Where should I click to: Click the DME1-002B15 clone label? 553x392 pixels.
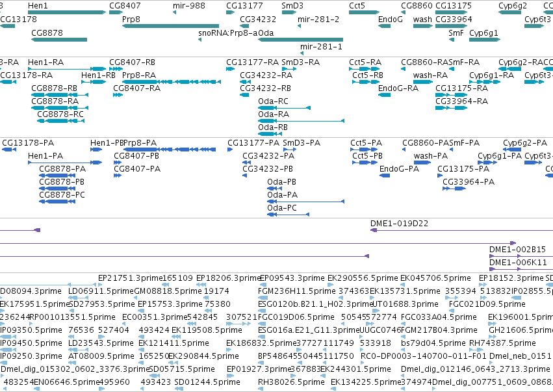(x=517, y=250)
